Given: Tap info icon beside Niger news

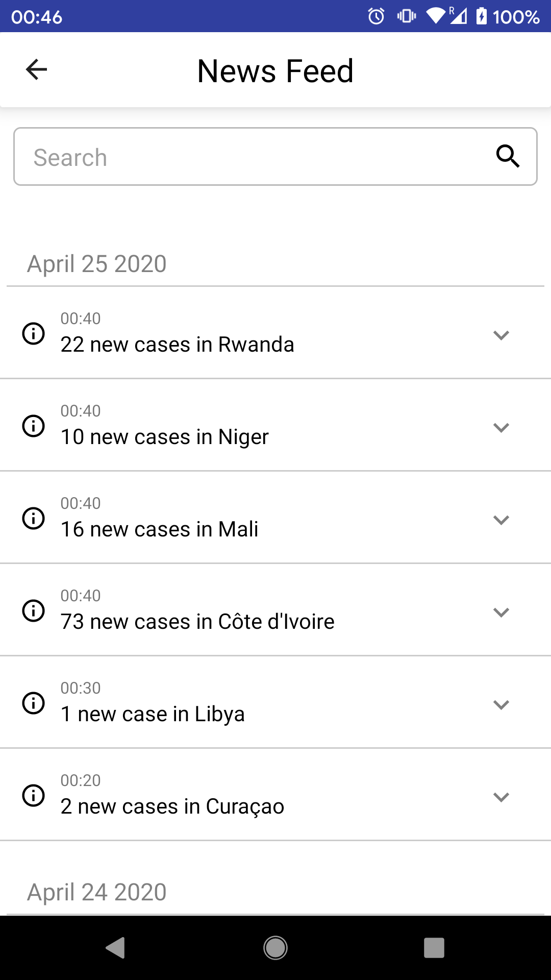Looking at the screenshot, I should (x=34, y=426).
